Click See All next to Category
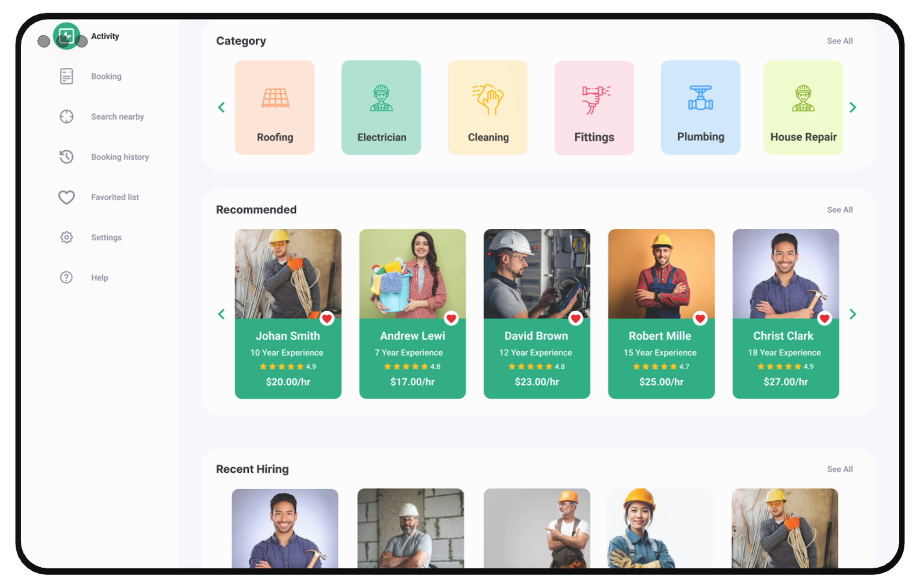 point(840,41)
